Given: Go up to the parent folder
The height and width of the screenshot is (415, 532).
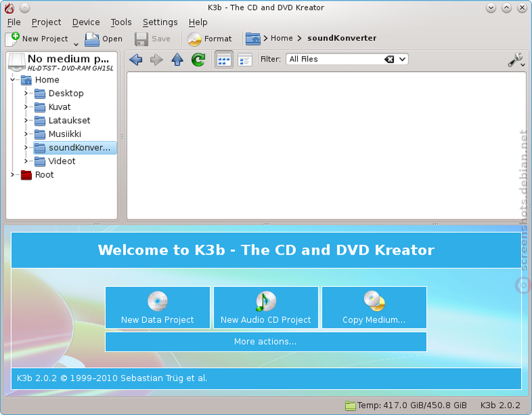Looking at the screenshot, I should [177, 59].
